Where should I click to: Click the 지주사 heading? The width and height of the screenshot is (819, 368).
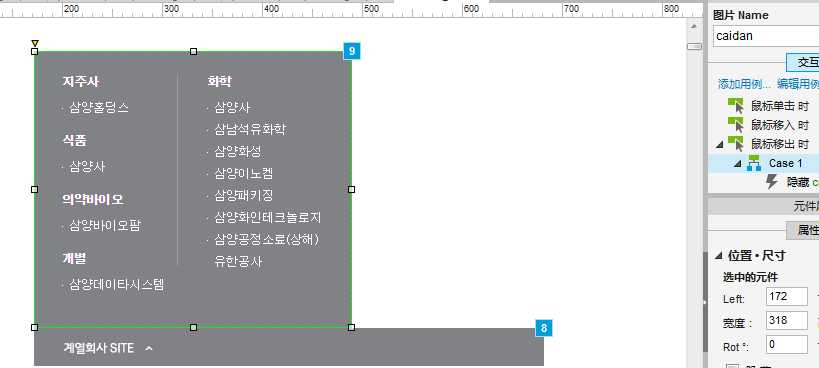(x=80, y=81)
